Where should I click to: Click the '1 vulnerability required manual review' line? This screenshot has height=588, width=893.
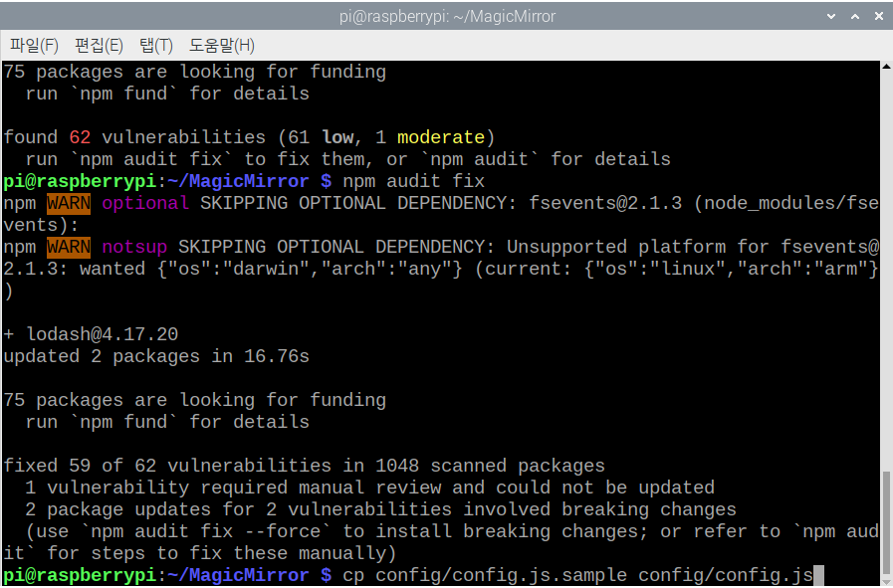[x=369, y=488]
